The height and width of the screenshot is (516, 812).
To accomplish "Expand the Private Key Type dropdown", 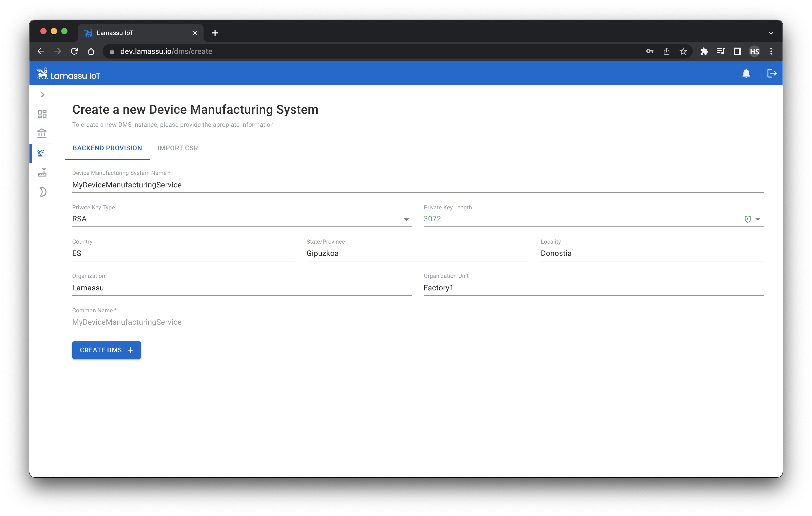I will [406, 219].
